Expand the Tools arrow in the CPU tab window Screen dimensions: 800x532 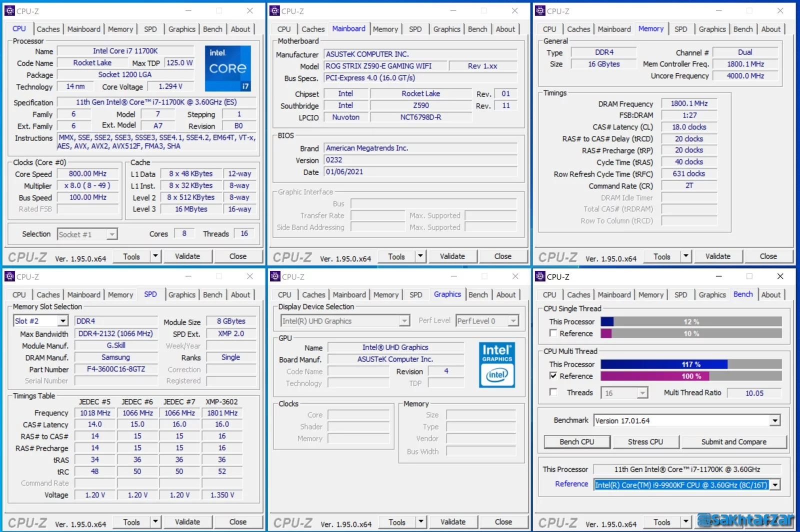155,256
